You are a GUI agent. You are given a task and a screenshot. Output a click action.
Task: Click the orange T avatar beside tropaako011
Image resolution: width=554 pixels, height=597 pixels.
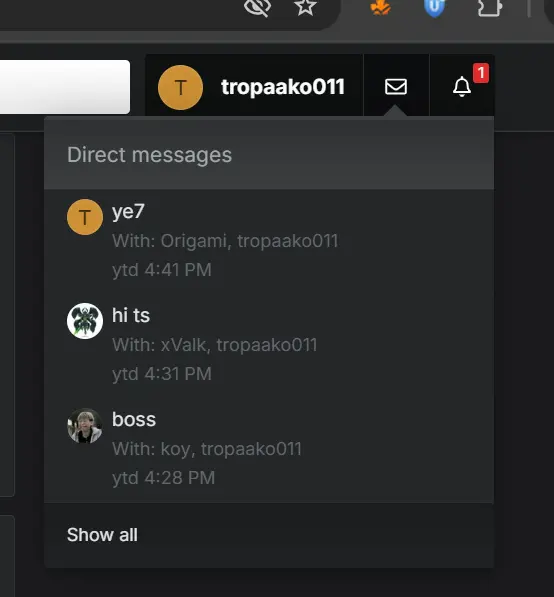coord(180,88)
